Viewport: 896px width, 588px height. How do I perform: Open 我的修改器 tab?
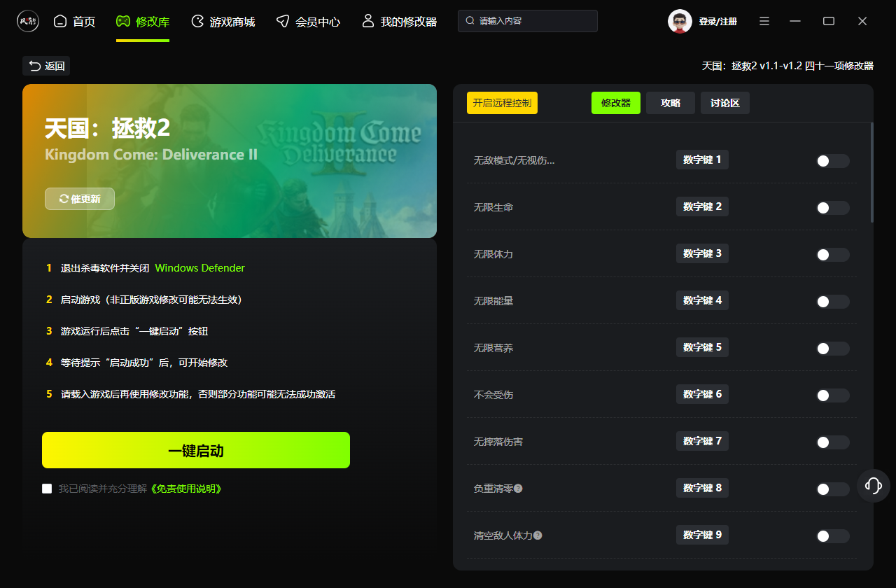point(399,22)
